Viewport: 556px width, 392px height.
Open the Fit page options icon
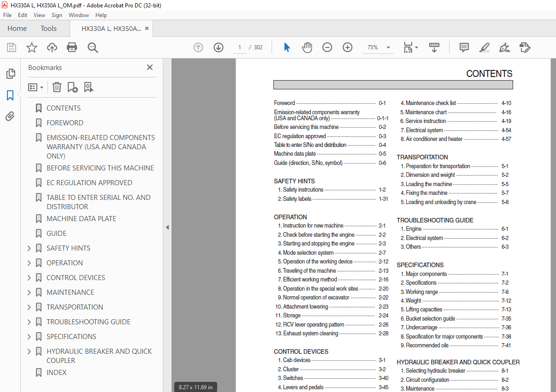point(410,47)
